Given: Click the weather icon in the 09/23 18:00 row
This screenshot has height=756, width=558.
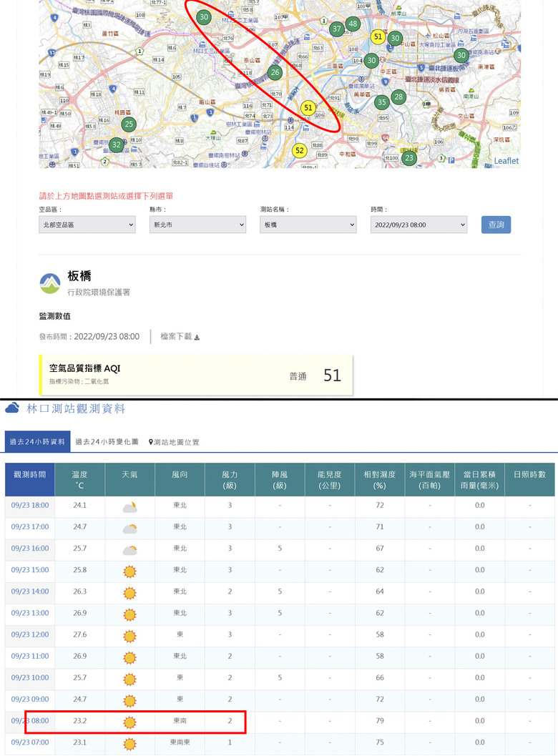Looking at the screenshot, I should 129,506.
